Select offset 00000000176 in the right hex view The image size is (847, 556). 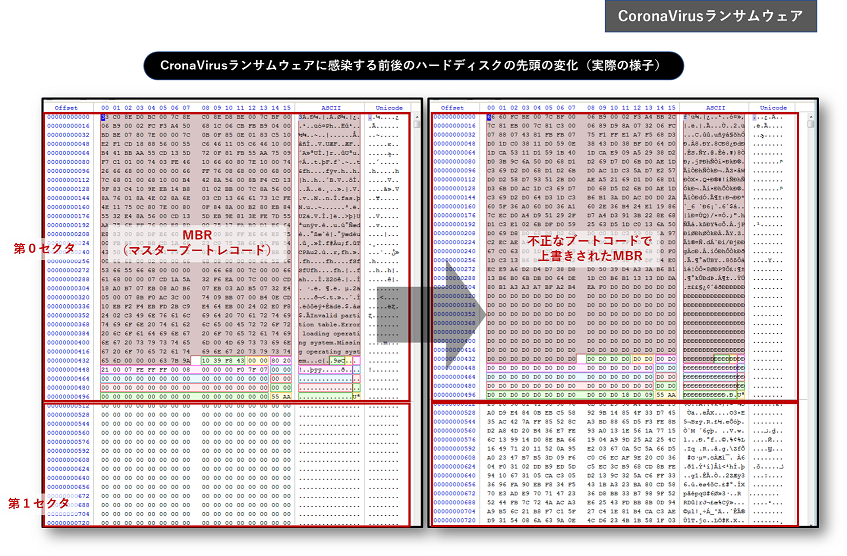pos(455,215)
